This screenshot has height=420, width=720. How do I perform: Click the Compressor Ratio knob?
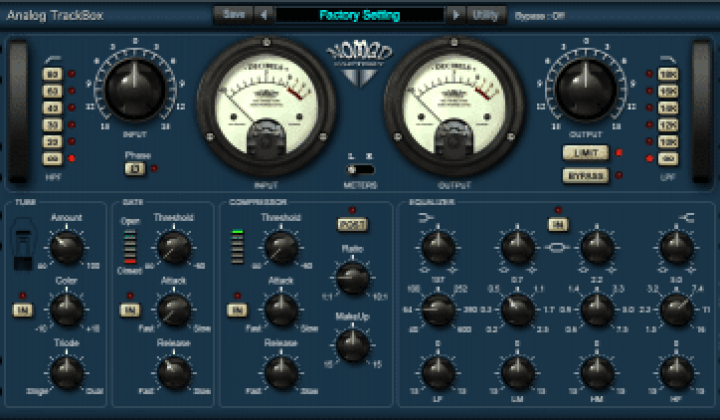(353, 278)
